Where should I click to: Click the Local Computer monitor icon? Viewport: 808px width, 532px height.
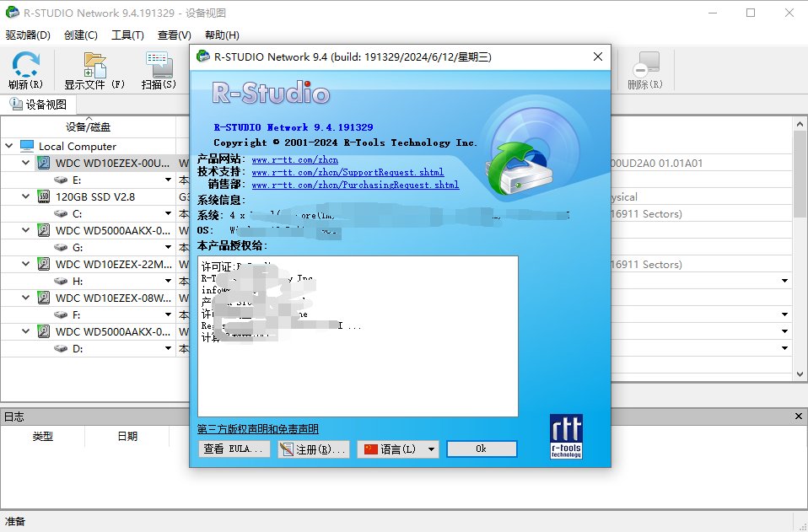(27, 146)
